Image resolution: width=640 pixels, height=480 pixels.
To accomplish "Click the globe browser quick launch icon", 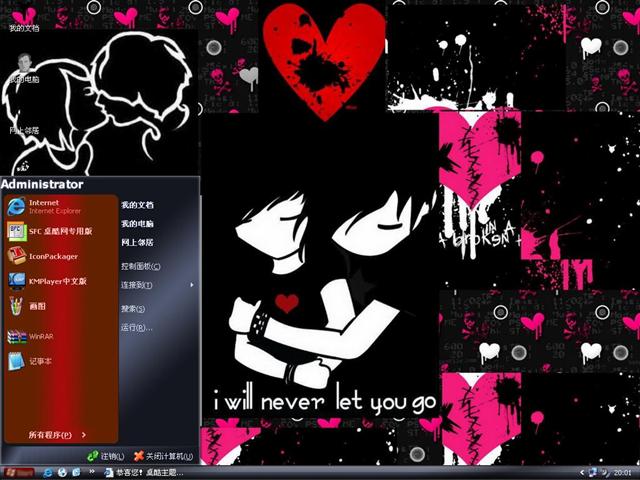I will point(62,473).
